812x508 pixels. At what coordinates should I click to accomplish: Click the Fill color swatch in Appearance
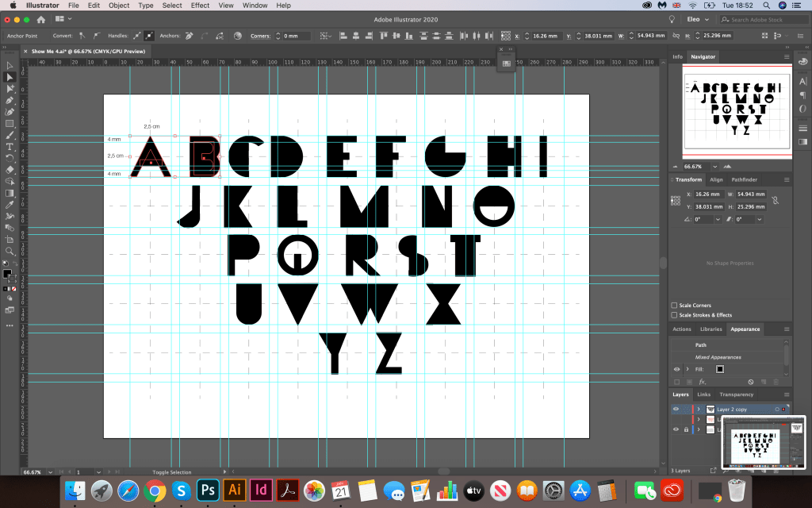point(720,369)
